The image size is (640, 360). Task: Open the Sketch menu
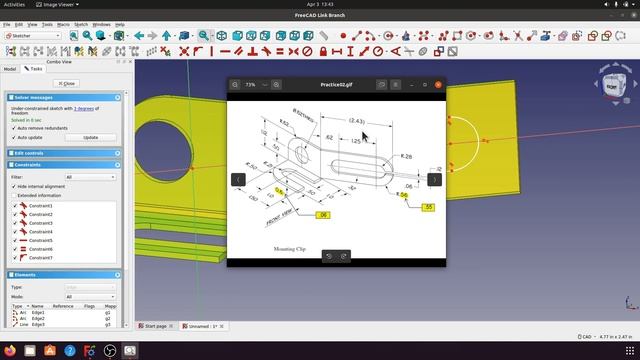tap(81, 24)
